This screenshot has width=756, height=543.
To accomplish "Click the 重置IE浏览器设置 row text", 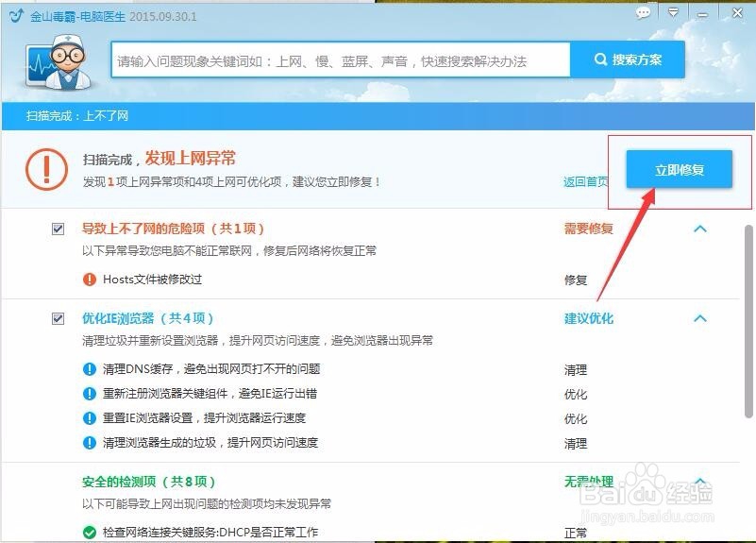I will coord(204,418).
